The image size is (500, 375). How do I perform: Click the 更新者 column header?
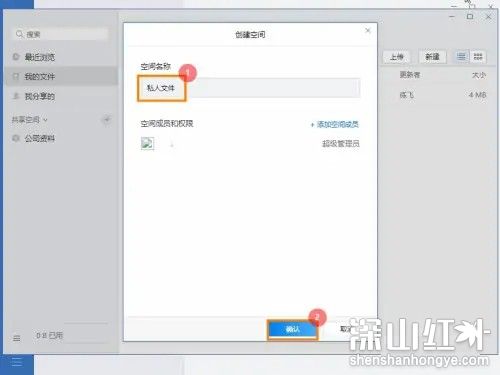pyautogui.click(x=410, y=75)
